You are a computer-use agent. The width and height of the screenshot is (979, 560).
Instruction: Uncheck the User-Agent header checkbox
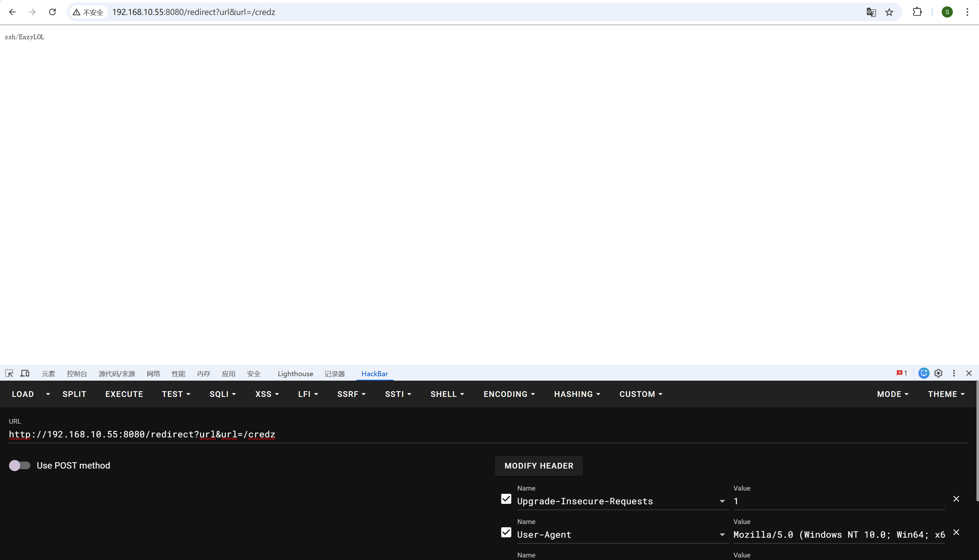point(506,532)
